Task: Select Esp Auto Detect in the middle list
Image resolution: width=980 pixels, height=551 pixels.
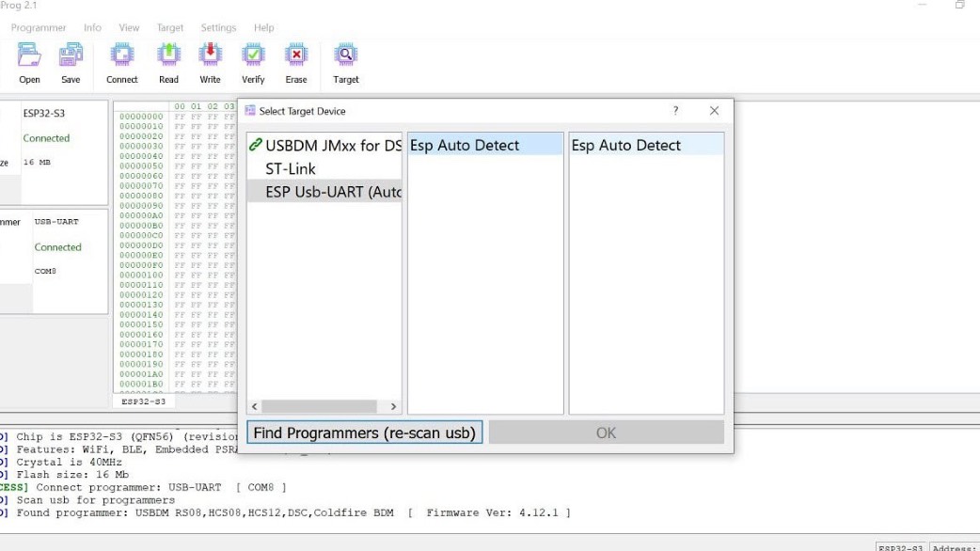Action: (x=485, y=145)
